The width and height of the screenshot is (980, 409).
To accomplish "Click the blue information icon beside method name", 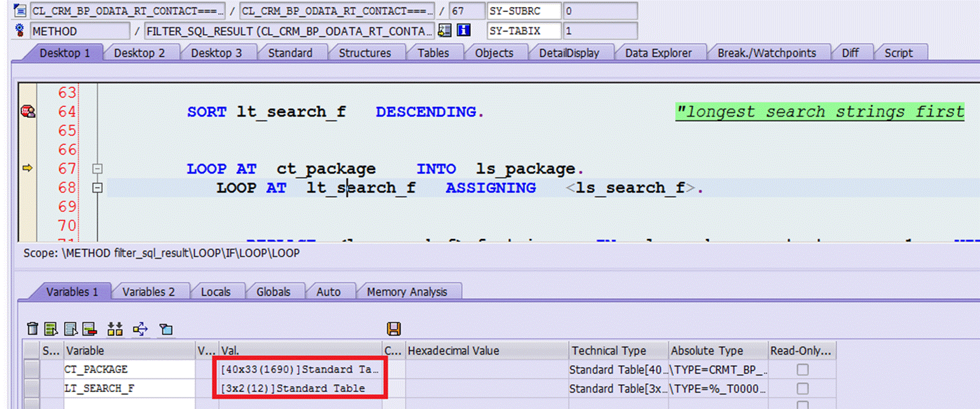I will pos(464,30).
